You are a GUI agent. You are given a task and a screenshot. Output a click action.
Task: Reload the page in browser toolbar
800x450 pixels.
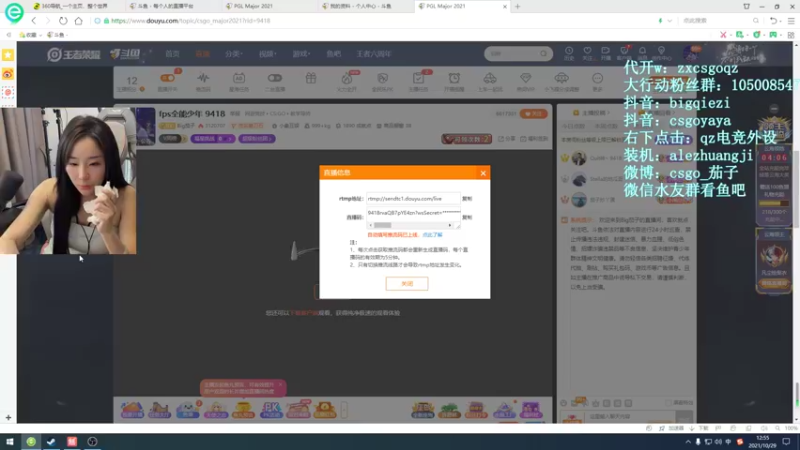[x=63, y=21]
